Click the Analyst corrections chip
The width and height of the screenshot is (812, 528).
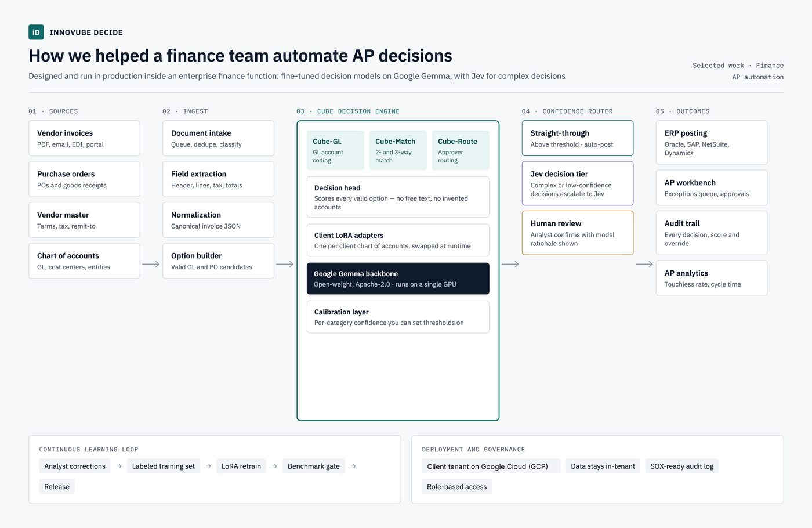click(x=75, y=466)
